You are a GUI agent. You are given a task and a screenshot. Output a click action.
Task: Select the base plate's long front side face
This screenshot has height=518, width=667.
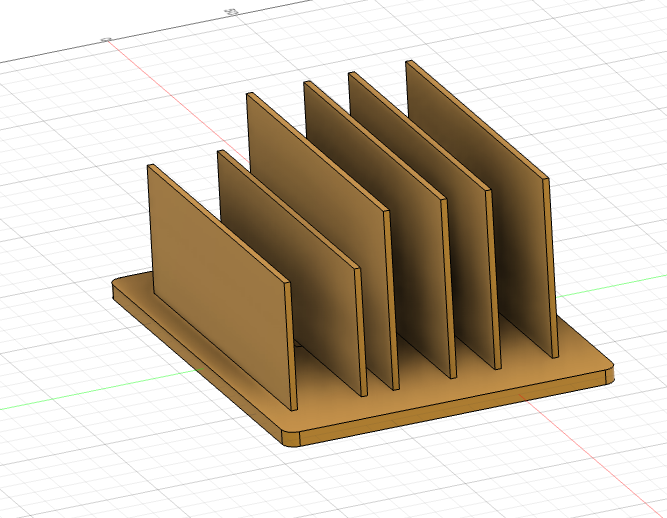pyautogui.click(x=452, y=407)
